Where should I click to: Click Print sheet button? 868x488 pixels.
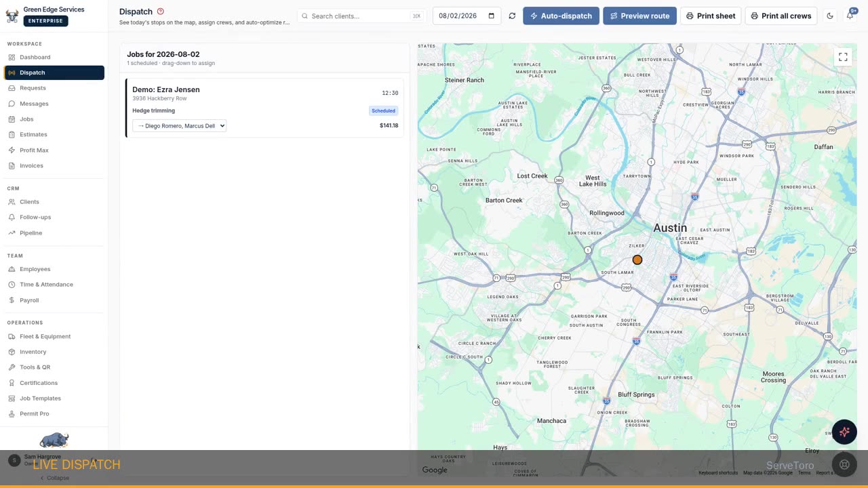711,16
